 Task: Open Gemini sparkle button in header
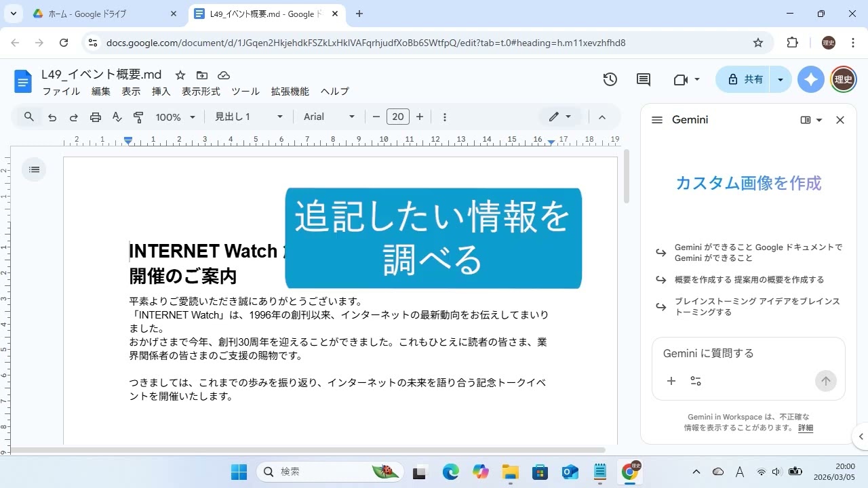coord(811,79)
